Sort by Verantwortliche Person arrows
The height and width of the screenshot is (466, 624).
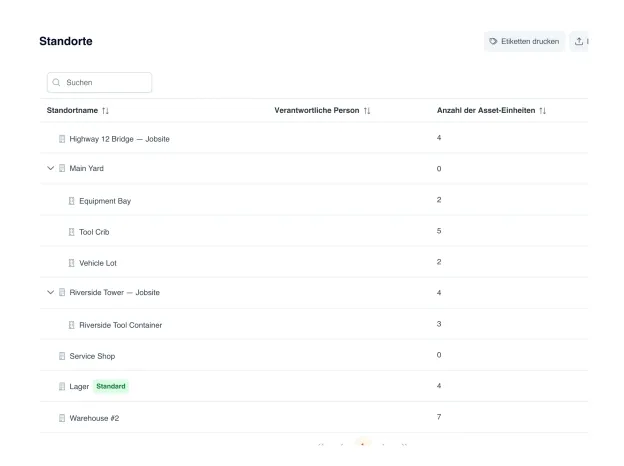(367, 111)
